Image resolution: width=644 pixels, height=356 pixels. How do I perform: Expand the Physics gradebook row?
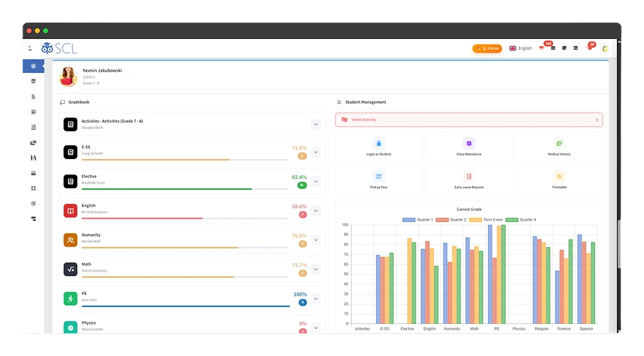pos(316,328)
